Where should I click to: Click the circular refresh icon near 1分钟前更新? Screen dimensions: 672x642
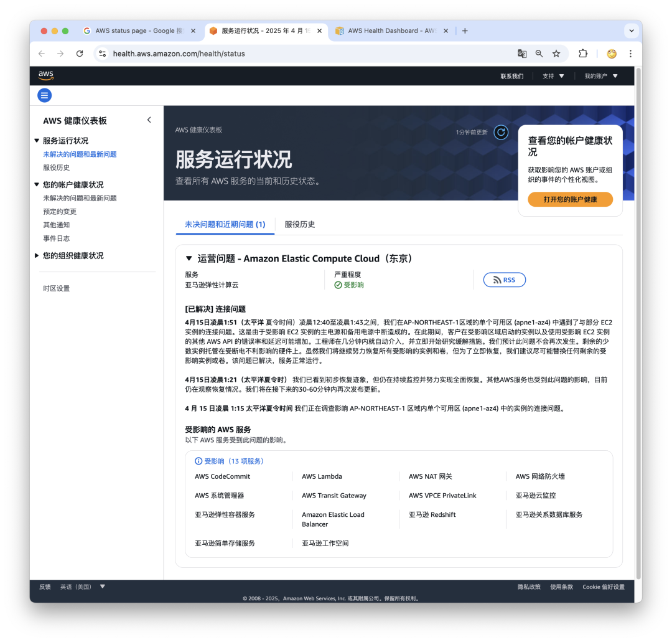501,132
